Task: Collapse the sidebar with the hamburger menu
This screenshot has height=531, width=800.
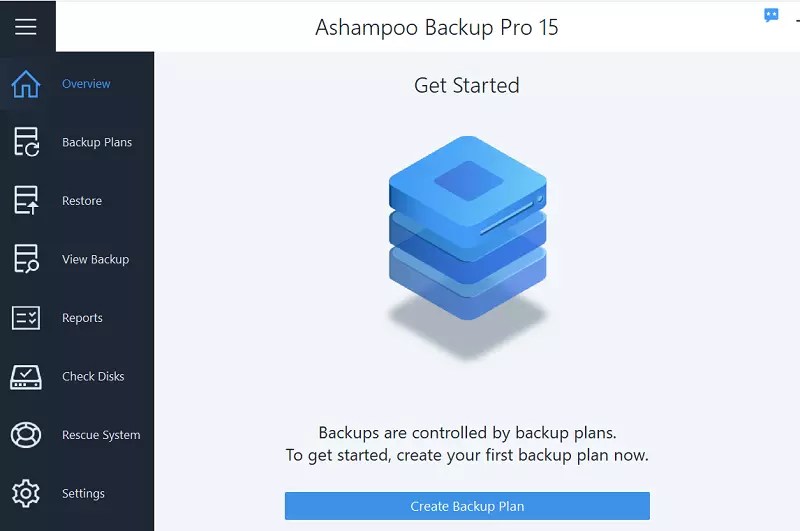Action: 26,27
